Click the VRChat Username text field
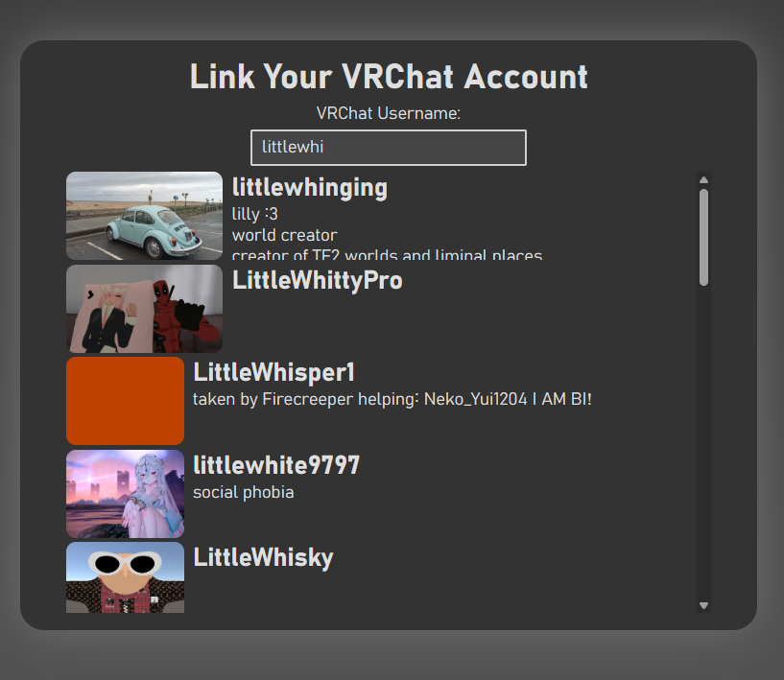Image resolution: width=784 pixels, height=680 pixels. click(x=388, y=148)
